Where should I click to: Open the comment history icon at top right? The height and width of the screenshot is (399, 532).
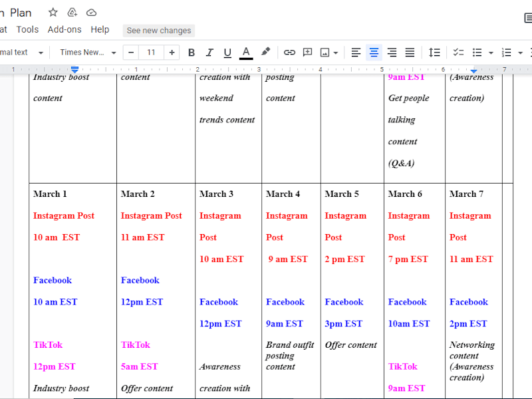(528, 18)
